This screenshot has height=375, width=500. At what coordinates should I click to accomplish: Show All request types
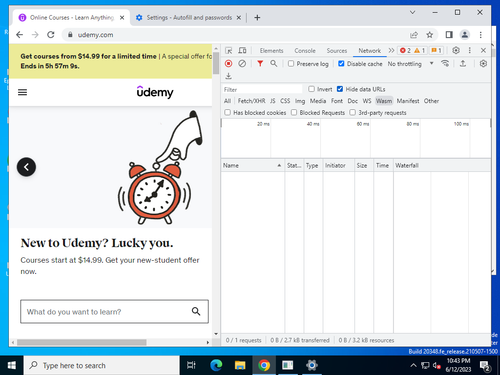pyautogui.click(x=227, y=101)
